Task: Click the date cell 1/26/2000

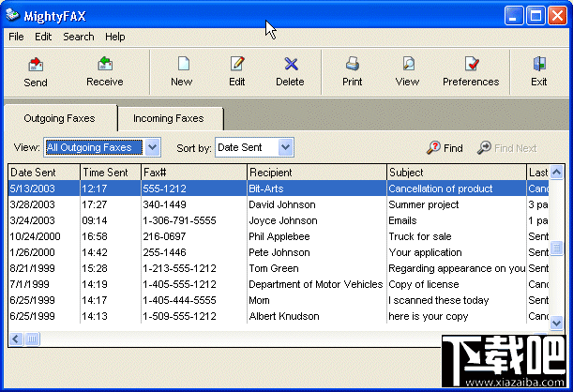Action: click(32, 252)
